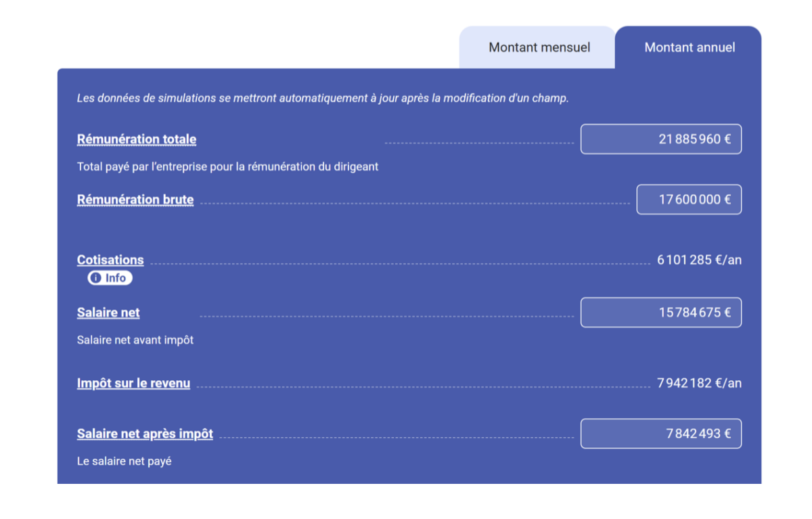Click the 'Total payé par l'entreprise' description
This screenshot has width=812, height=519.
click(x=227, y=166)
